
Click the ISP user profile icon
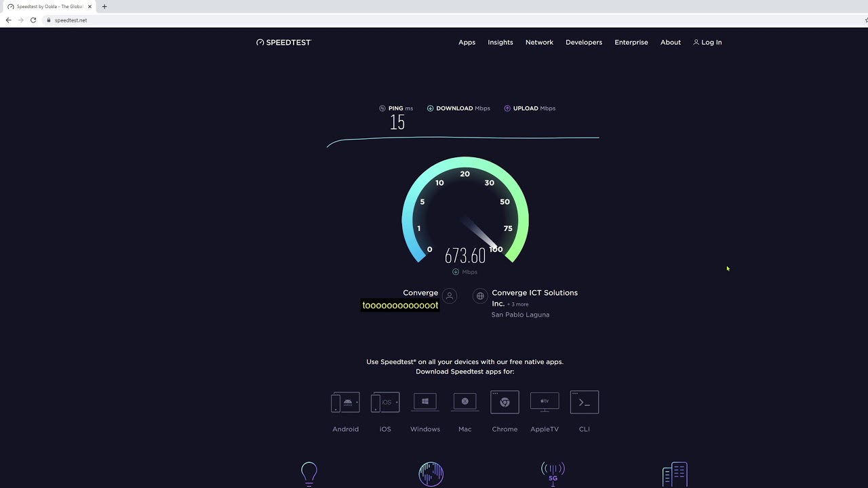[449, 296]
